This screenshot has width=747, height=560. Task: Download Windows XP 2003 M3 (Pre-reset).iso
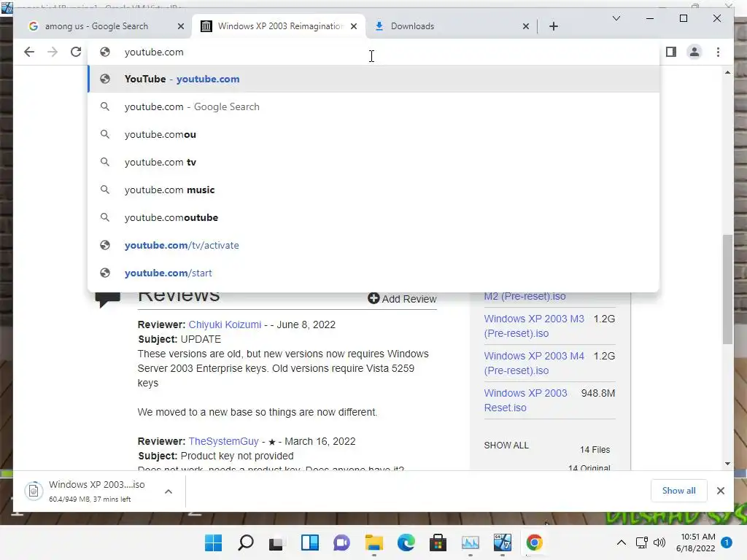[x=534, y=326]
